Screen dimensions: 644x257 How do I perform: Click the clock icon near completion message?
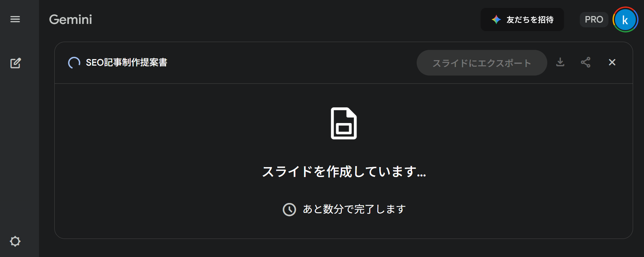[289, 209]
